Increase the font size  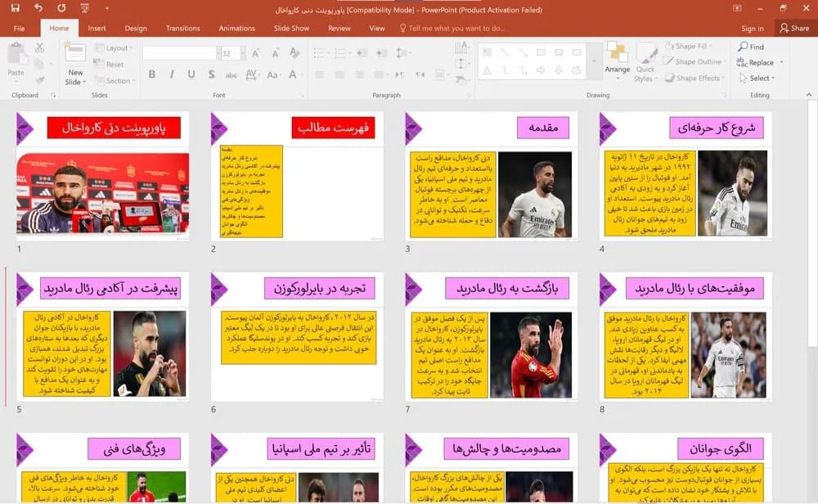[255, 53]
